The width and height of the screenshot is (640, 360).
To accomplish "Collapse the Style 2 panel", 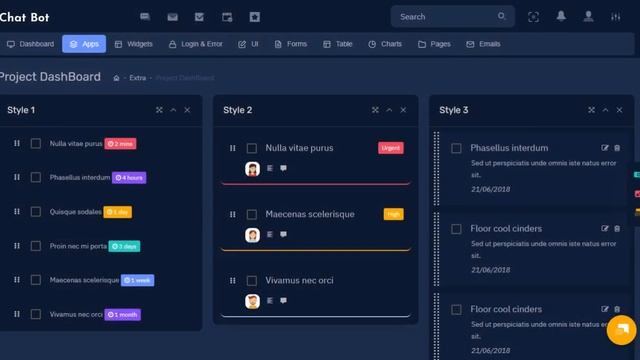I will click(389, 110).
